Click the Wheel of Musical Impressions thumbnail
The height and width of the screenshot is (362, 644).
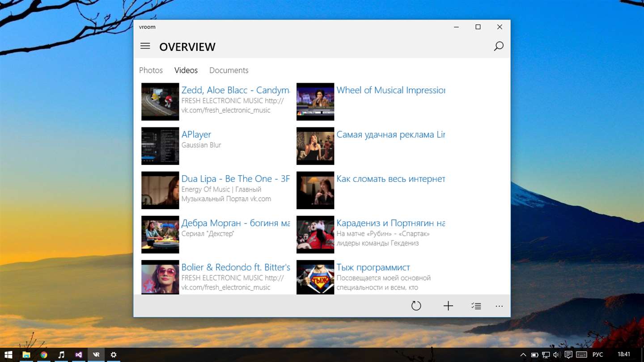(x=315, y=101)
